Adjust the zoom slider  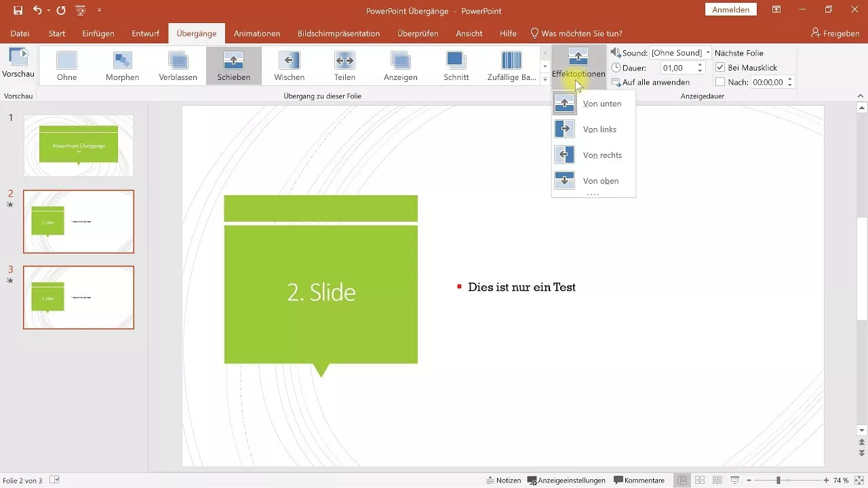(780, 480)
